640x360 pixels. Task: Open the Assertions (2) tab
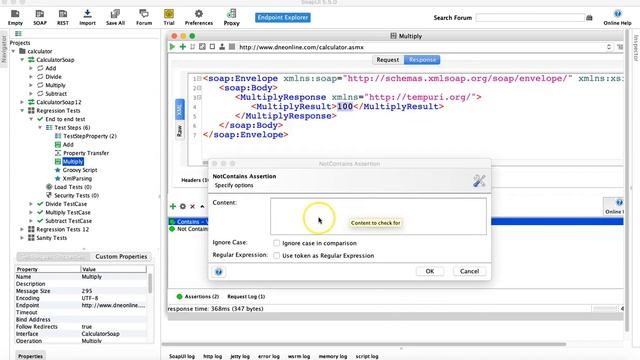pyautogui.click(x=198, y=297)
